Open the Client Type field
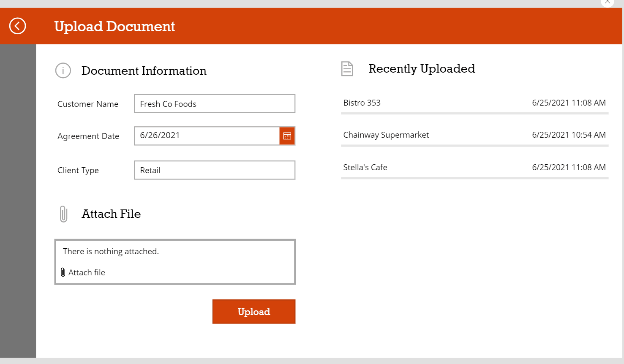624x364 pixels. 214,170
